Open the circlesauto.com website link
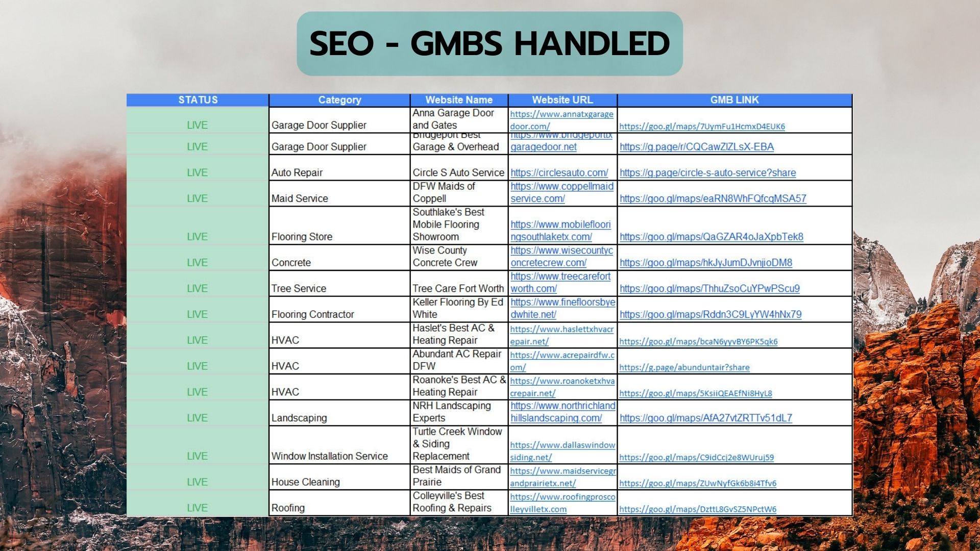The image size is (980, 551). (x=559, y=173)
